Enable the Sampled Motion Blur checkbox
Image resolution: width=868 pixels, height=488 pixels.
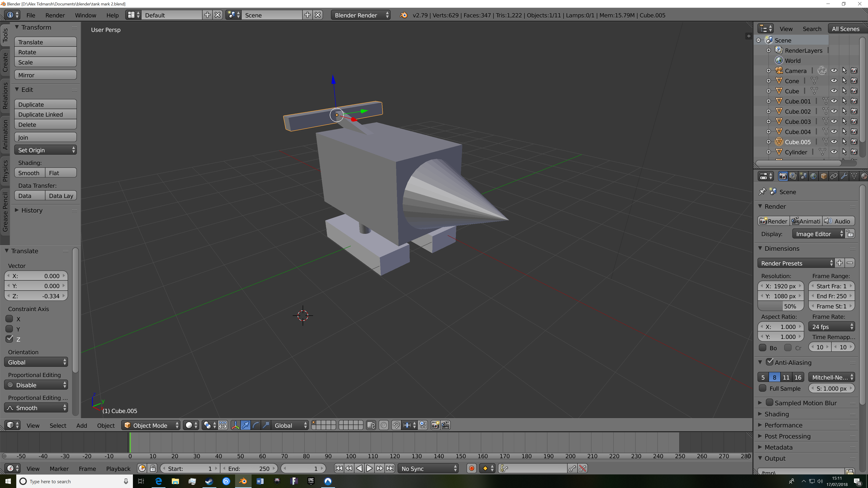tap(770, 402)
